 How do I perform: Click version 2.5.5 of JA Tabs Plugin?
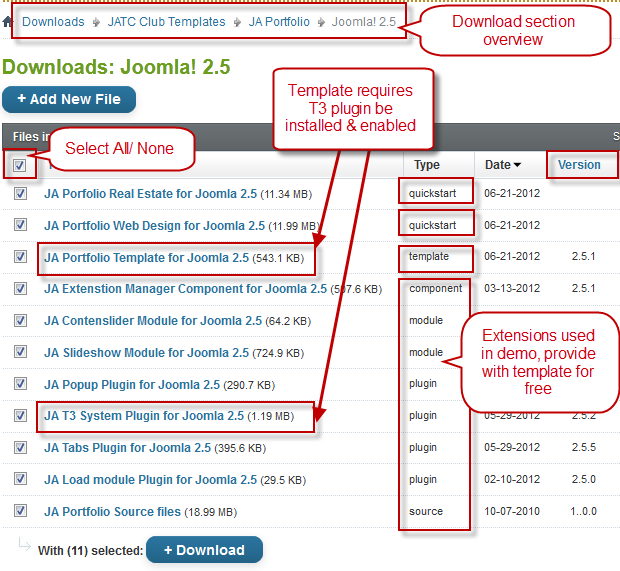coord(584,447)
